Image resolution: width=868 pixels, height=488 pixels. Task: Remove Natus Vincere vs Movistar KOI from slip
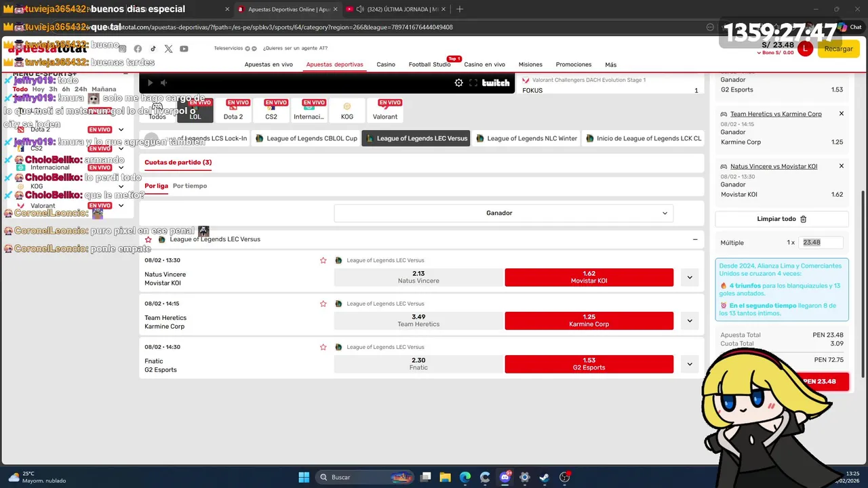[x=842, y=166]
